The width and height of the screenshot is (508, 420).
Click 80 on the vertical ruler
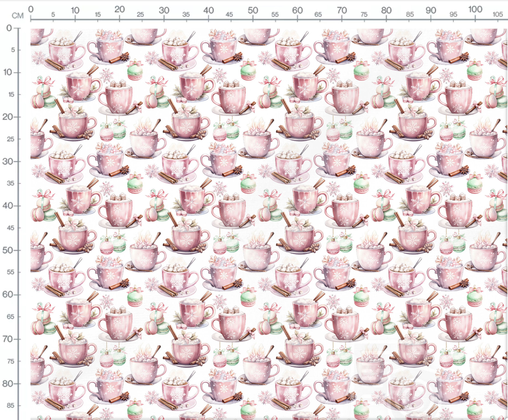(x=8, y=384)
